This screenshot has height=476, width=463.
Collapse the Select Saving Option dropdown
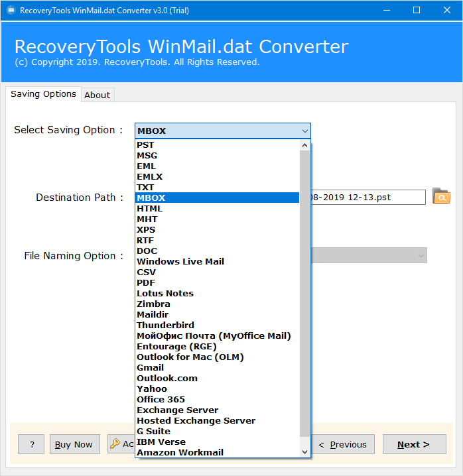304,131
